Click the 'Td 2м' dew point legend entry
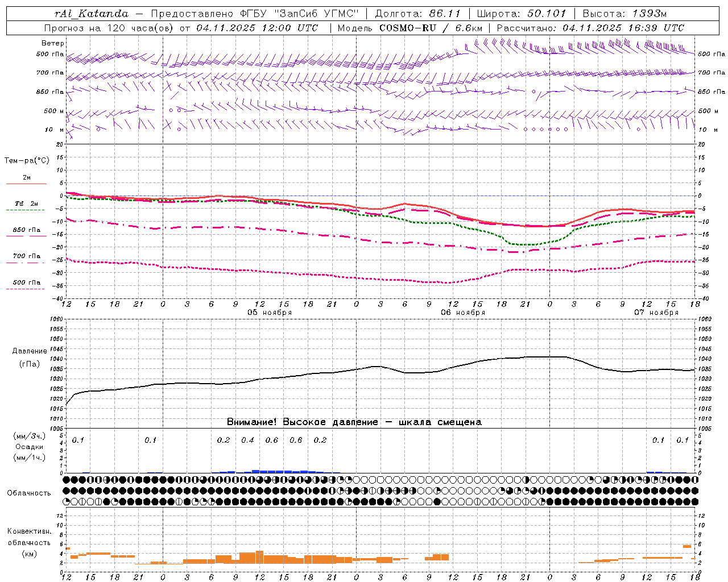This screenshot has height=582, width=728. click(x=27, y=203)
